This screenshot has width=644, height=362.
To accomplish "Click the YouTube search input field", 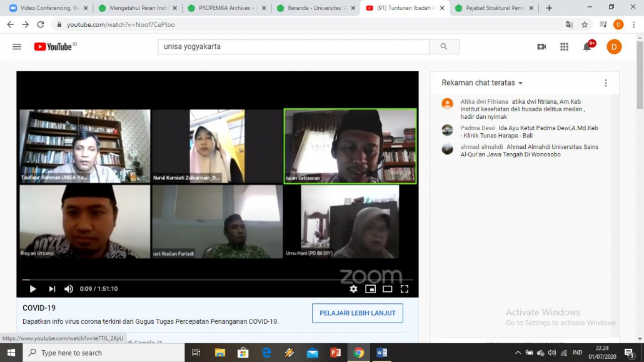I will [293, 47].
